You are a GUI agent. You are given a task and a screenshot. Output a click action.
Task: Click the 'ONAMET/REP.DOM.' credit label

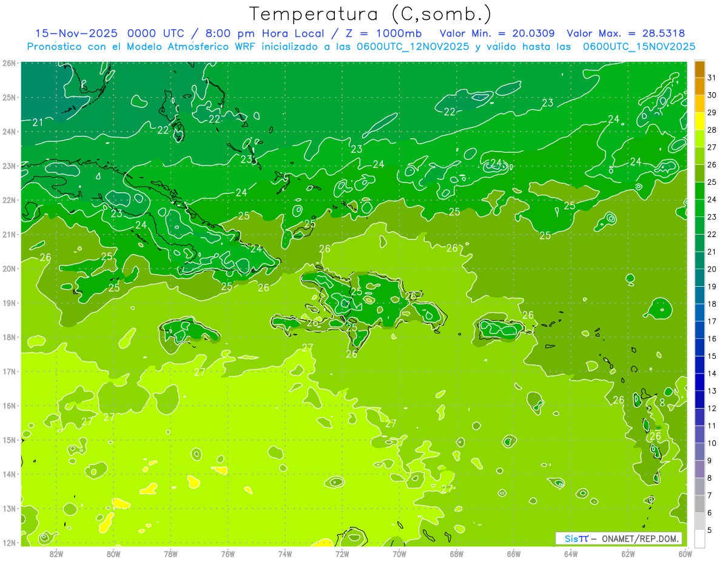[641, 538]
